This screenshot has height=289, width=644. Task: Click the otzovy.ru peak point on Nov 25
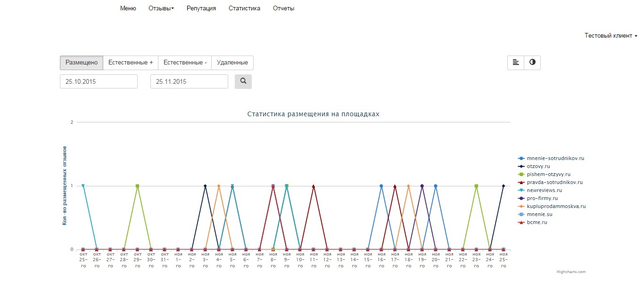(x=504, y=186)
